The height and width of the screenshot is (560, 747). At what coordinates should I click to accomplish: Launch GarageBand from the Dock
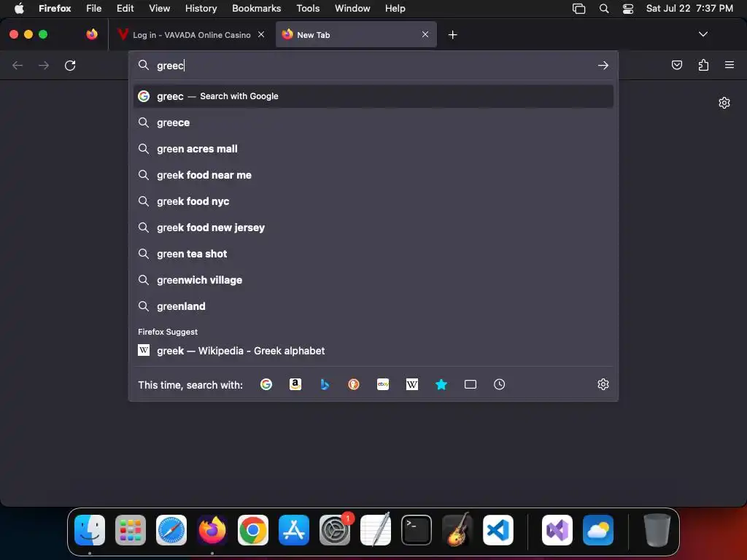click(x=457, y=529)
